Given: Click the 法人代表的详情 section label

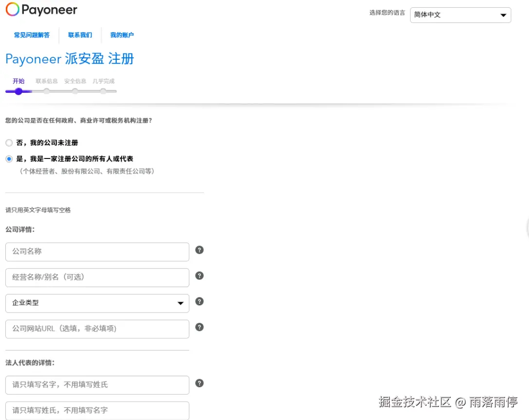Looking at the screenshot, I should [x=30, y=363].
